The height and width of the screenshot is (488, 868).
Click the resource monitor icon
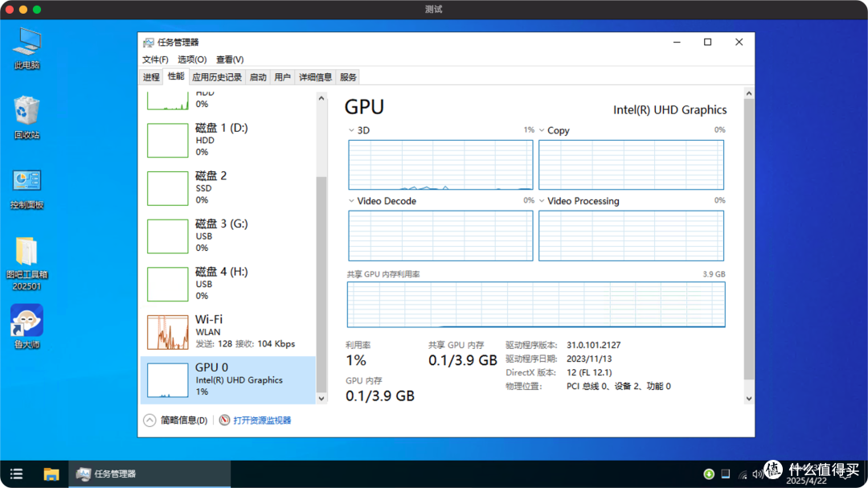pos(224,420)
